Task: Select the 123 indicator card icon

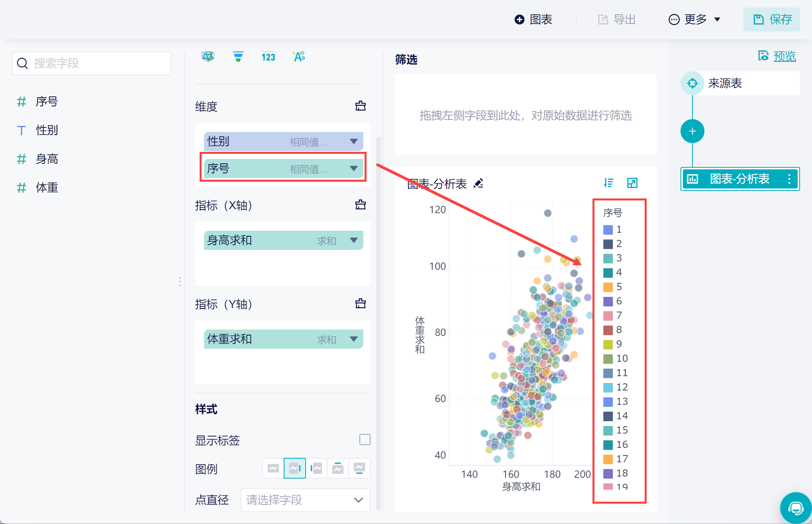Action: [x=268, y=57]
